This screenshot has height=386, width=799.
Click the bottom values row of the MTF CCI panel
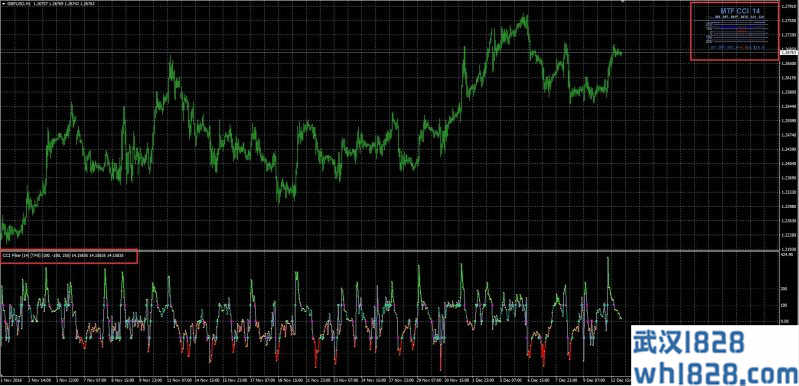737,48
